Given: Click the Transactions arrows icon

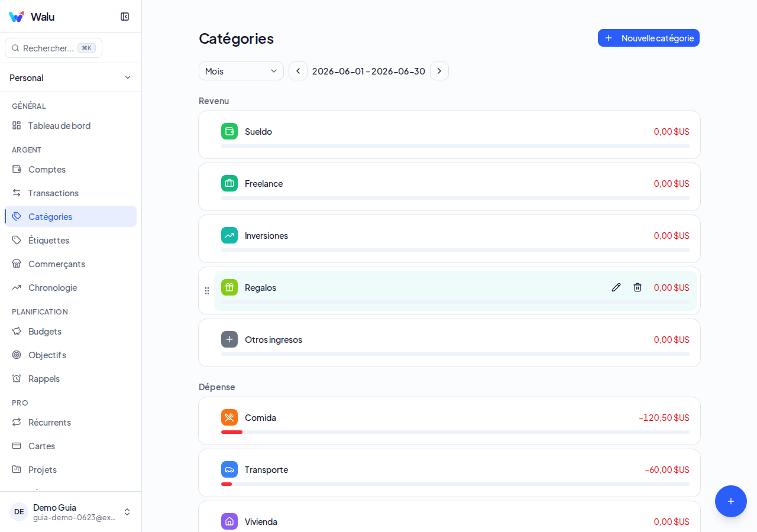Looking at the screenshot, I should 17,193.
